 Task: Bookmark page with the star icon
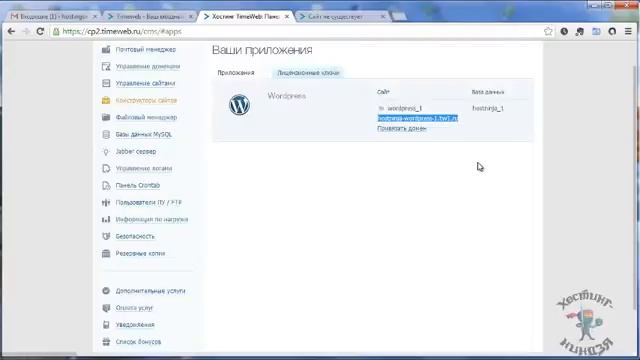[x=548, y=31]
